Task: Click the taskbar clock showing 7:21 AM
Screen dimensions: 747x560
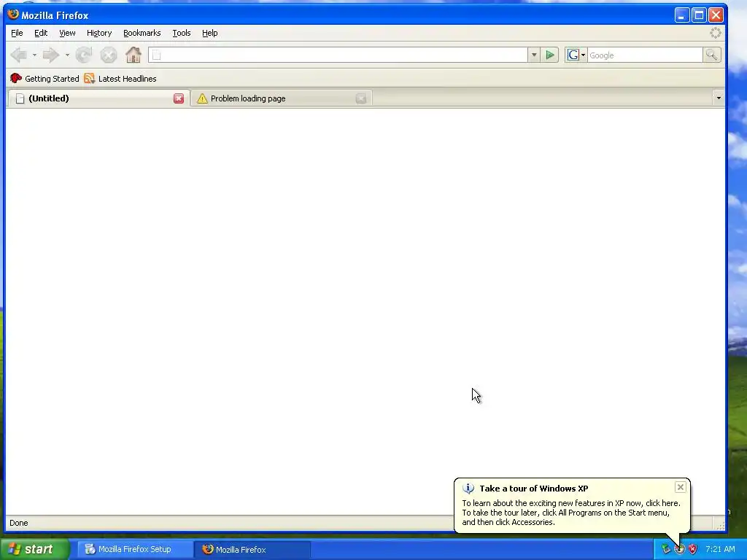Action: coord(720,549)
